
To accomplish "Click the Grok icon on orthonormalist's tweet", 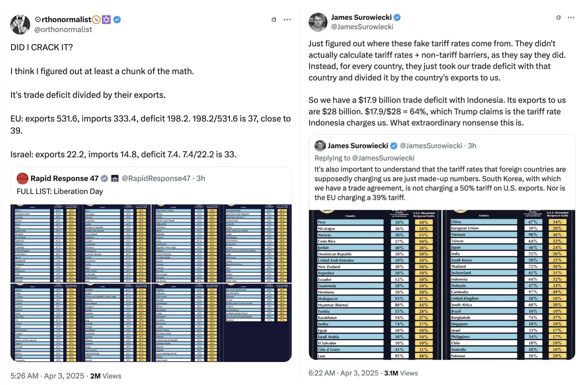I will 274,20.
